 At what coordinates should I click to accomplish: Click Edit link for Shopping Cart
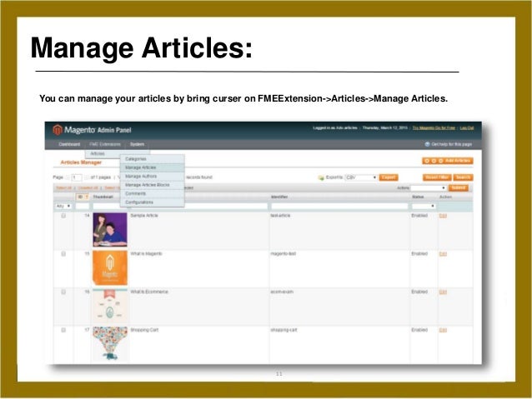[443, 330]
